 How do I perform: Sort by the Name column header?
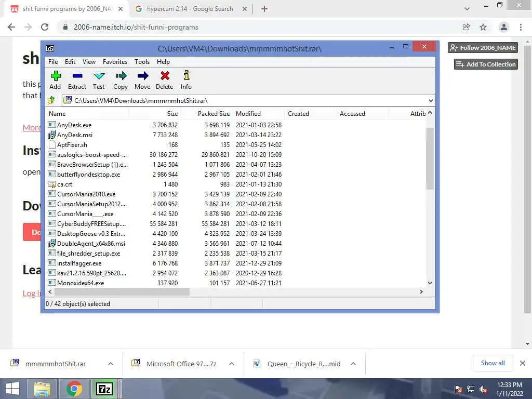[87, 114]
